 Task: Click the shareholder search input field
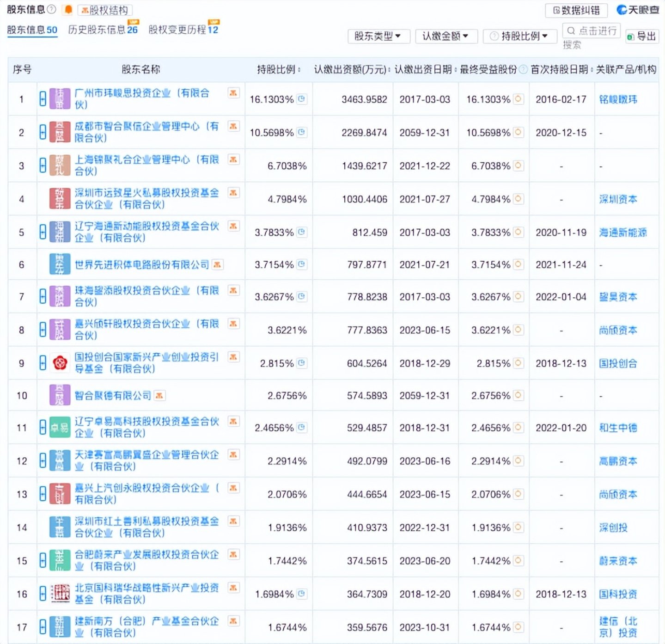pos(592,31)
